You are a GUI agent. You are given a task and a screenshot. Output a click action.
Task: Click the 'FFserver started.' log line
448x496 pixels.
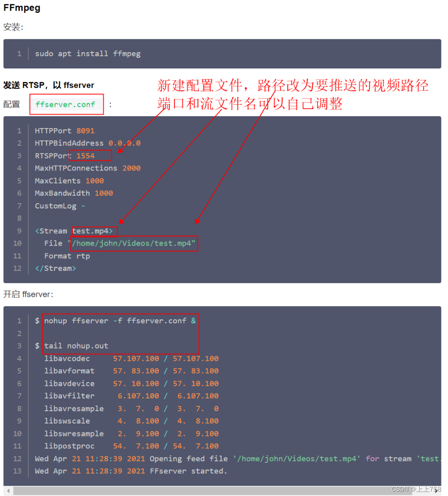131,471
